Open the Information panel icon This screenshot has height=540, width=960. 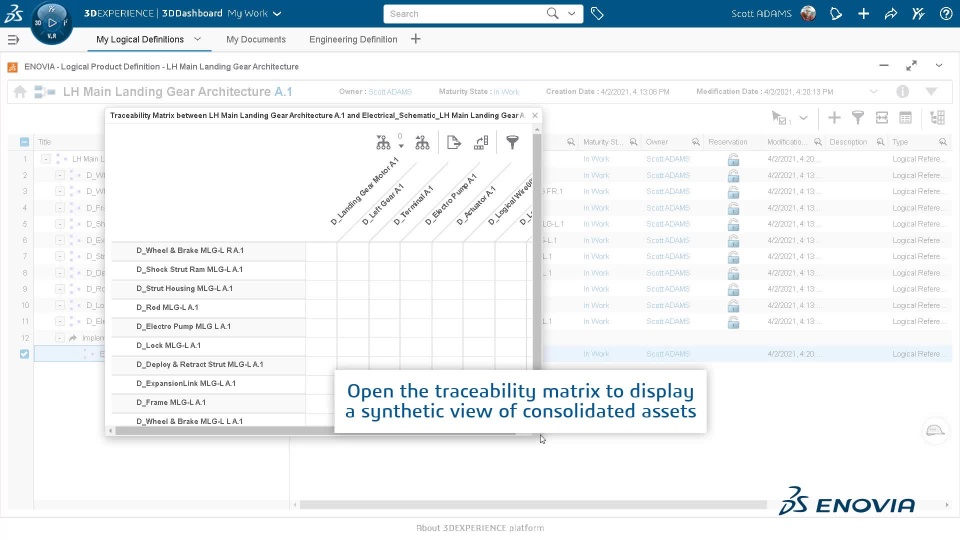pos(902,92)
